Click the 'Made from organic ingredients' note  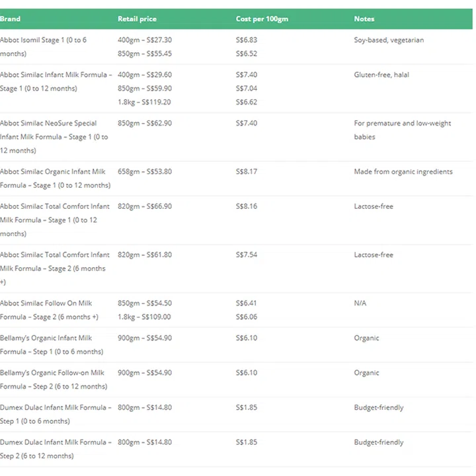pos(403,172)
